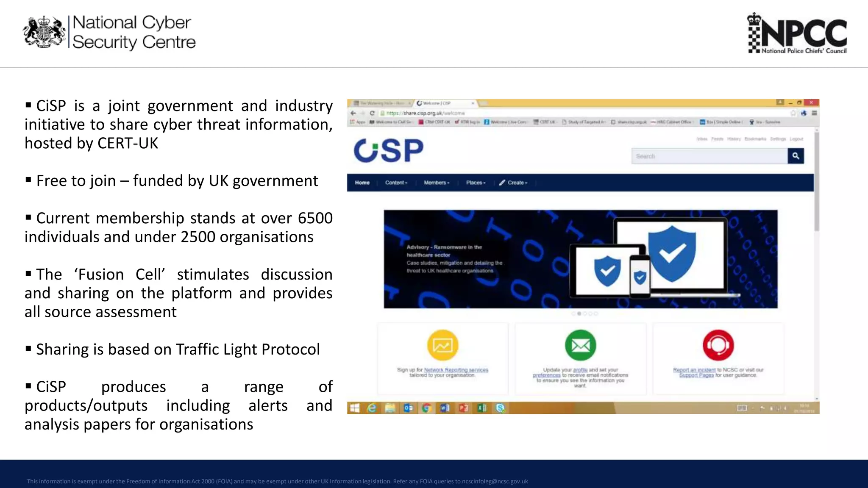Open the Feeds link
The width and height of the screenshot is (868, 488).
click(x=717, y=139)
